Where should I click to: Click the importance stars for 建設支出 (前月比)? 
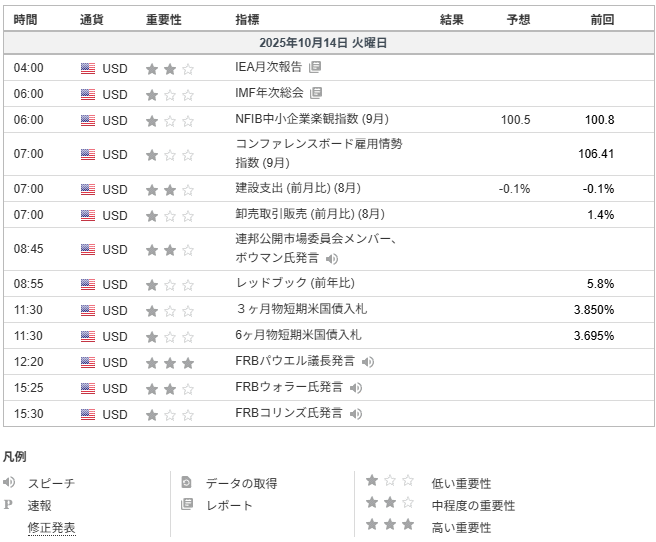(x=169, y=189)
